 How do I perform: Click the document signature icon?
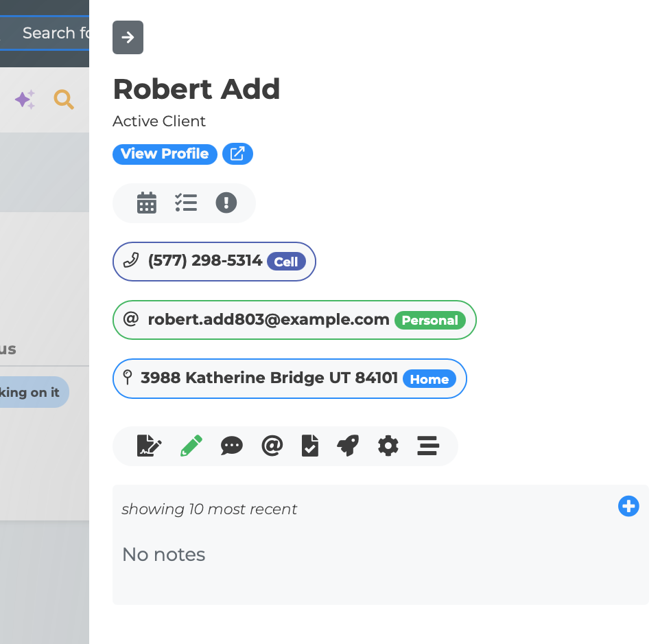click(x=150, y=446)
